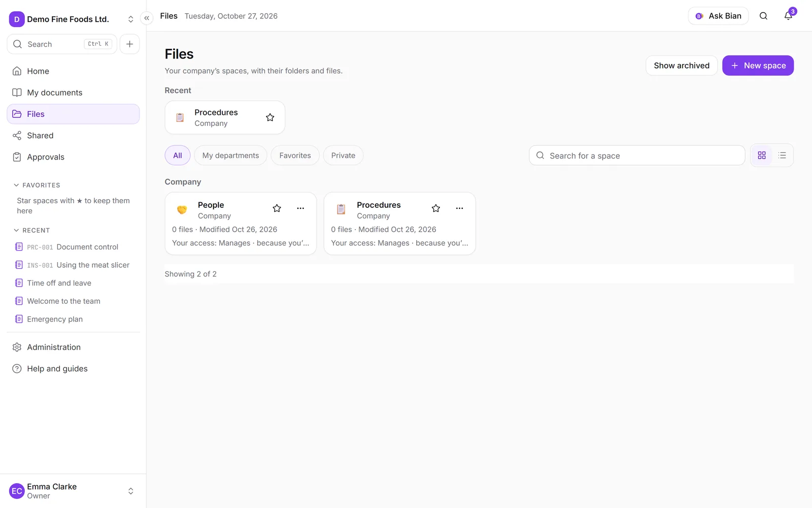
Task: Focus the Search for a space field
Action: click(637, 155)
